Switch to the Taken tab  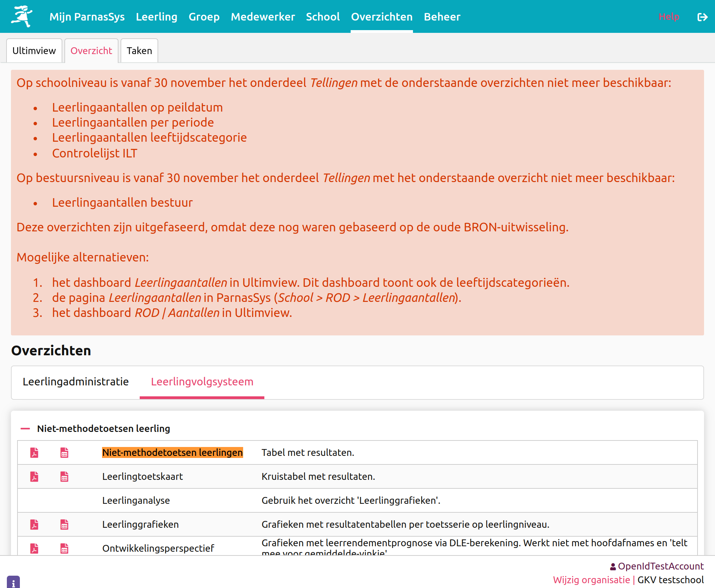(x=139, y=50)
